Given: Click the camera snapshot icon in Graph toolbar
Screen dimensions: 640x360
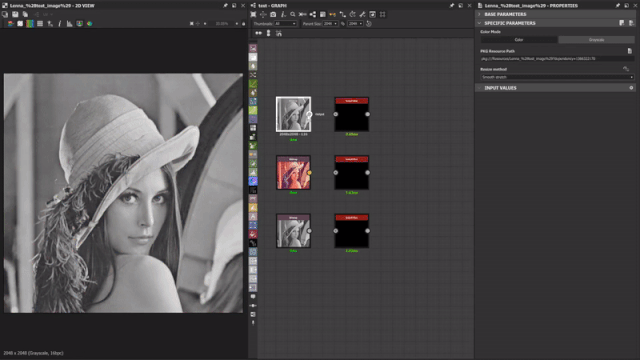Looking at the screenshot, I should 273,14.
